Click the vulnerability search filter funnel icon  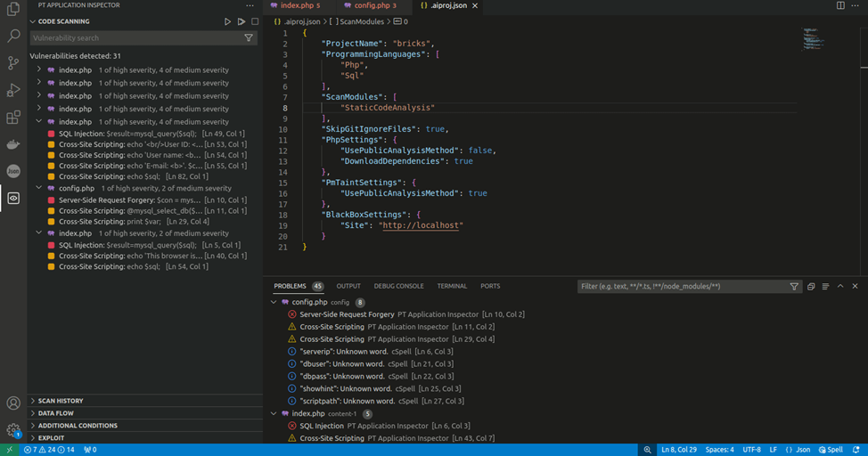(x=249, y=38)
